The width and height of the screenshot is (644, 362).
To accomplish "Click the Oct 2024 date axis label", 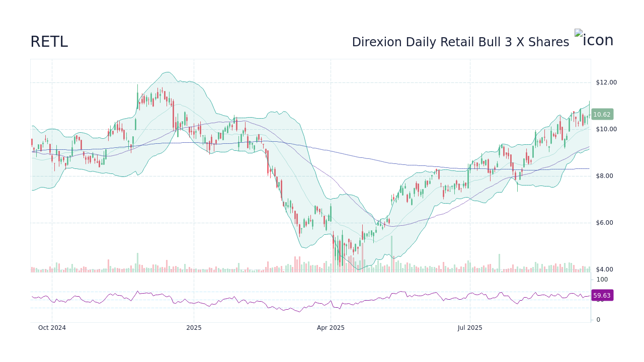I will coord(52,328).
